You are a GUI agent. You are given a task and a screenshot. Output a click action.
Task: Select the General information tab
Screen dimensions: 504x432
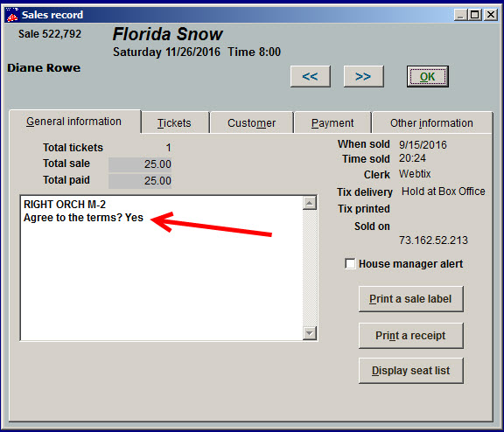coord(74,122)
